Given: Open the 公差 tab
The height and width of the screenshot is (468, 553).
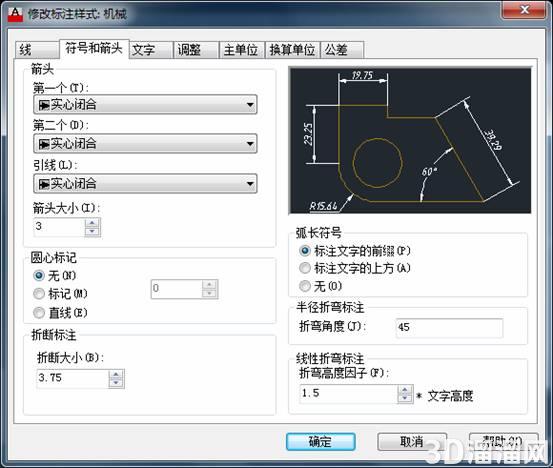Looking at the screenshot, I should click(342, 50).
